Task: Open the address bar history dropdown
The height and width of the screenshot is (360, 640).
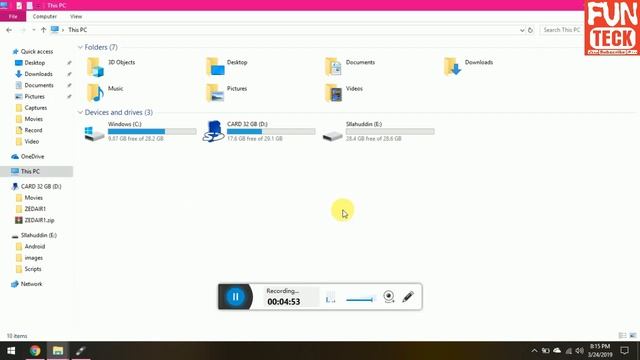Action: [522, 30]
